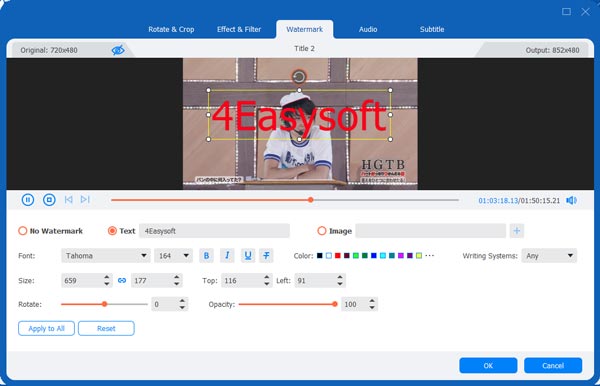Switch to the Rotate & Crop tab
The image size is (600, 386).
click(171, 29)
